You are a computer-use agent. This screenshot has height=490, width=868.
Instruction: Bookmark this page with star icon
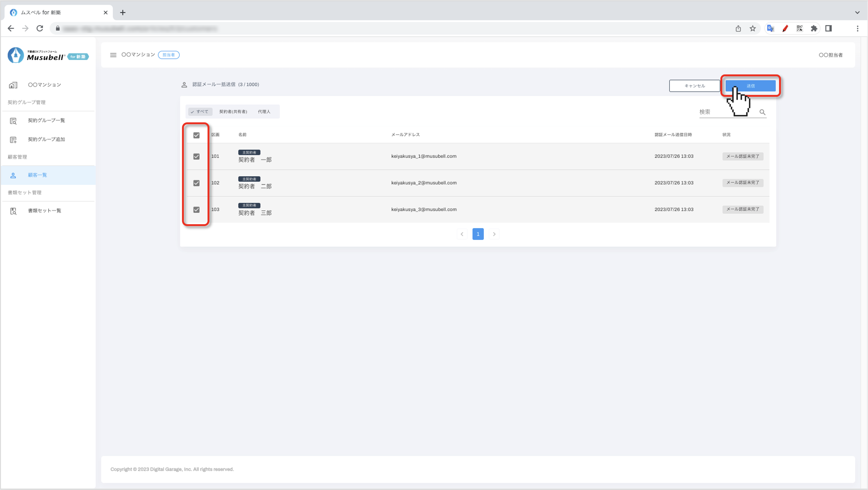(753, 29)
